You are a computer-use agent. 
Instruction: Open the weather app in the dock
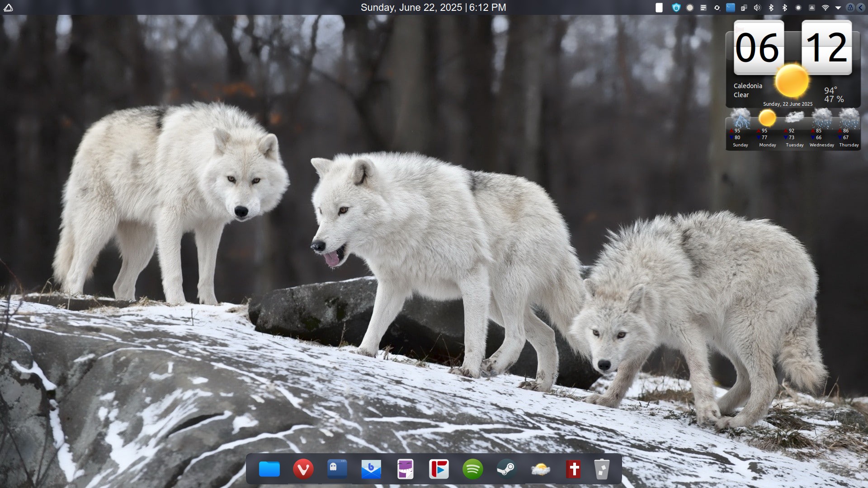pyautogui.click(x=540, y=469)
